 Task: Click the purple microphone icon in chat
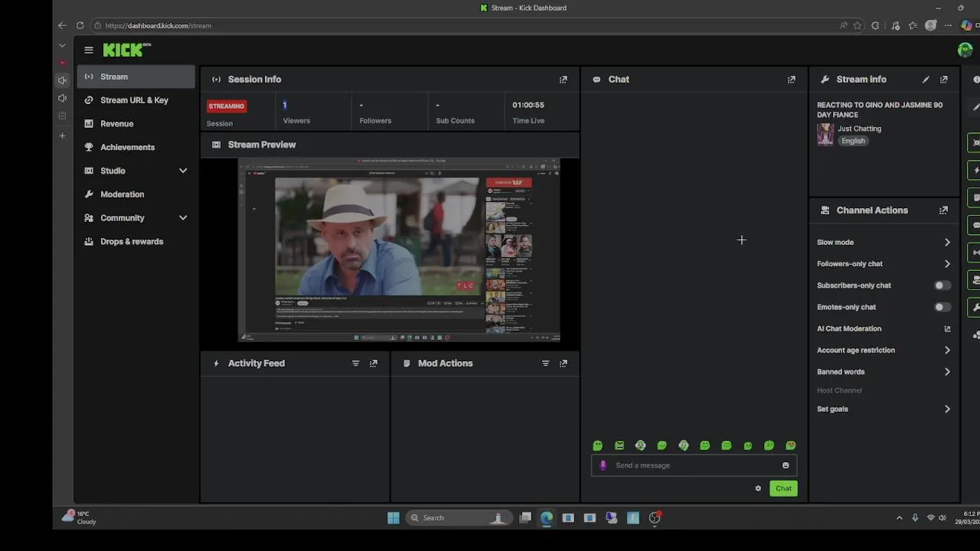coord(603,465)
